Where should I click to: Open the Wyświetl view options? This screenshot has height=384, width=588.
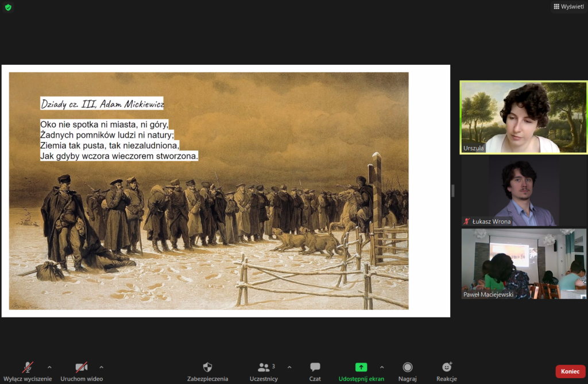tap(568, 6)
